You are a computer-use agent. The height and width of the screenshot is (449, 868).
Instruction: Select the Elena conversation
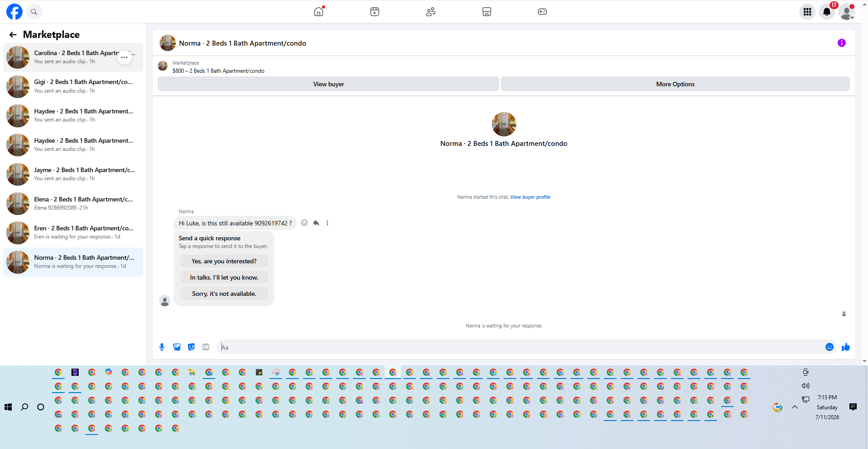73,204
